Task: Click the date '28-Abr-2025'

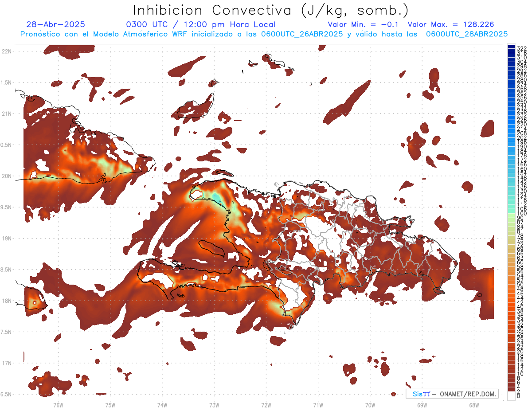Action: [56, 25]
